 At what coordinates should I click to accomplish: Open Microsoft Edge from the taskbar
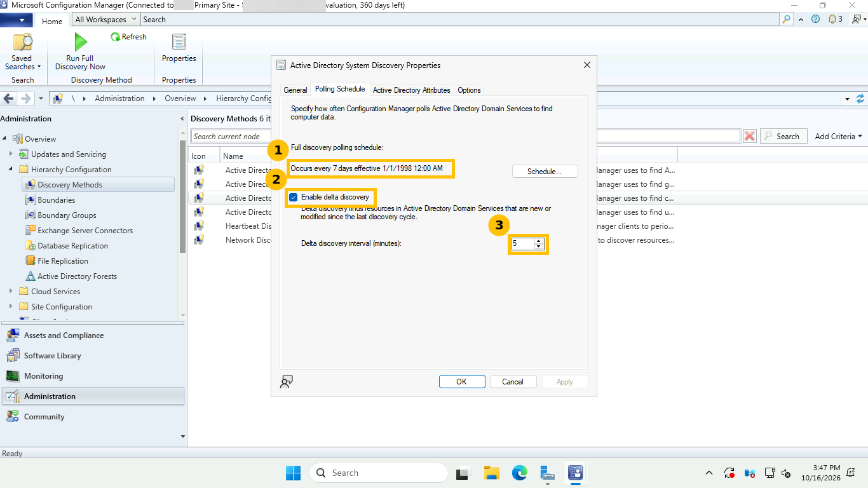[x=520, y=473]
